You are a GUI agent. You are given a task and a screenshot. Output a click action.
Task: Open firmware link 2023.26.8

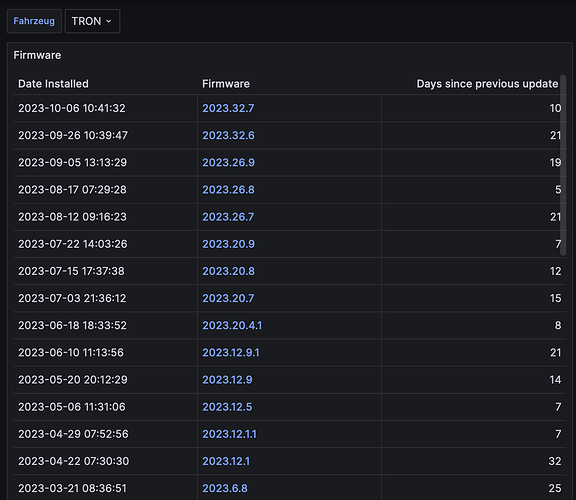tap(228, 190)
